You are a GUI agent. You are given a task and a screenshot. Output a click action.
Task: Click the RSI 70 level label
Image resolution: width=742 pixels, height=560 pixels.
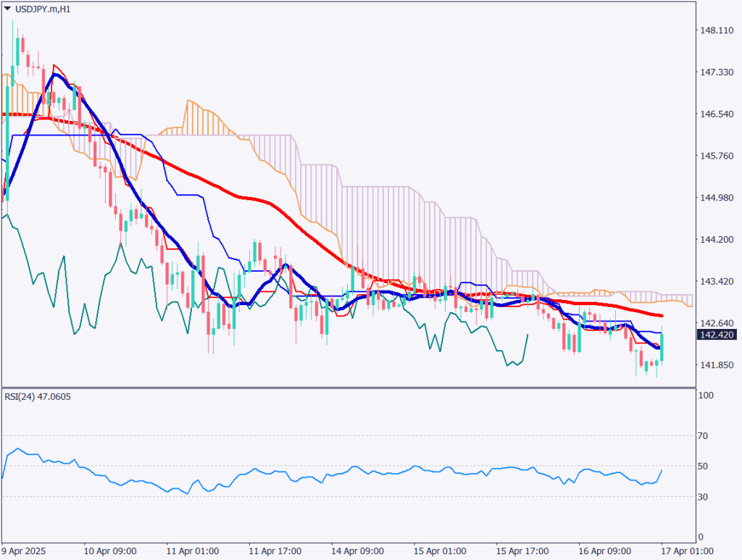tap(704, 436)
